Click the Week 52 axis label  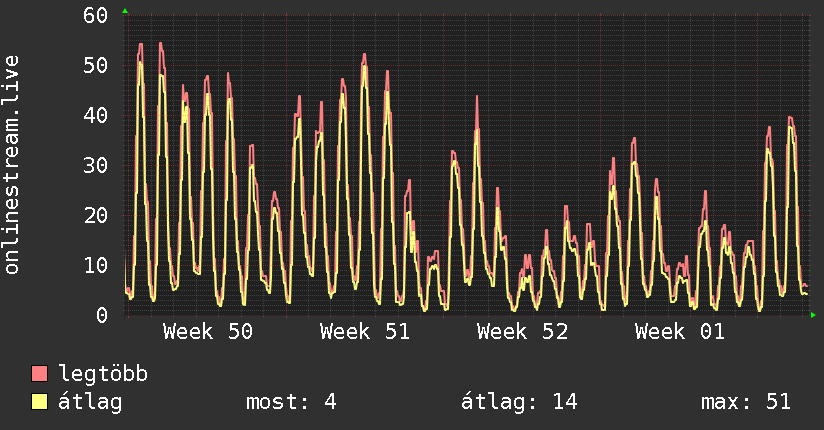tap(522, 332)
